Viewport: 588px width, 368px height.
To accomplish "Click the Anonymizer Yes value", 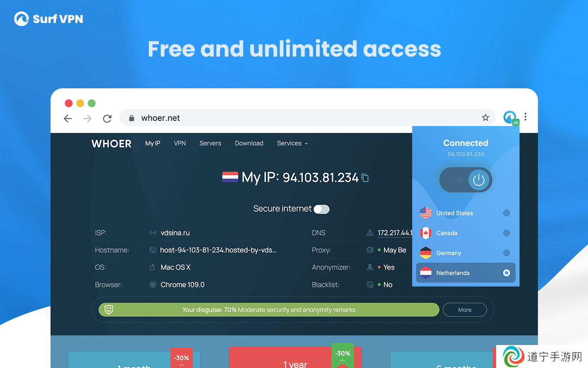I will pyautogui.click(x=389, y=267).
